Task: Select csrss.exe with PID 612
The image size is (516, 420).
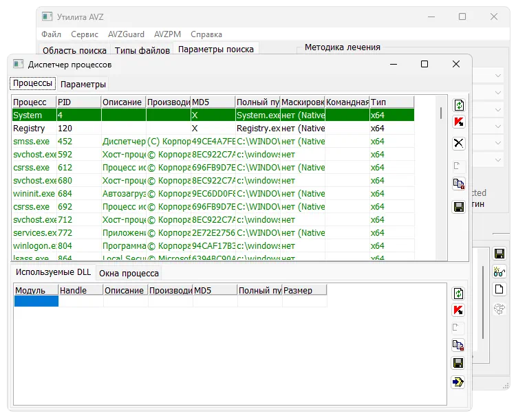Action: tap(213, 168)
